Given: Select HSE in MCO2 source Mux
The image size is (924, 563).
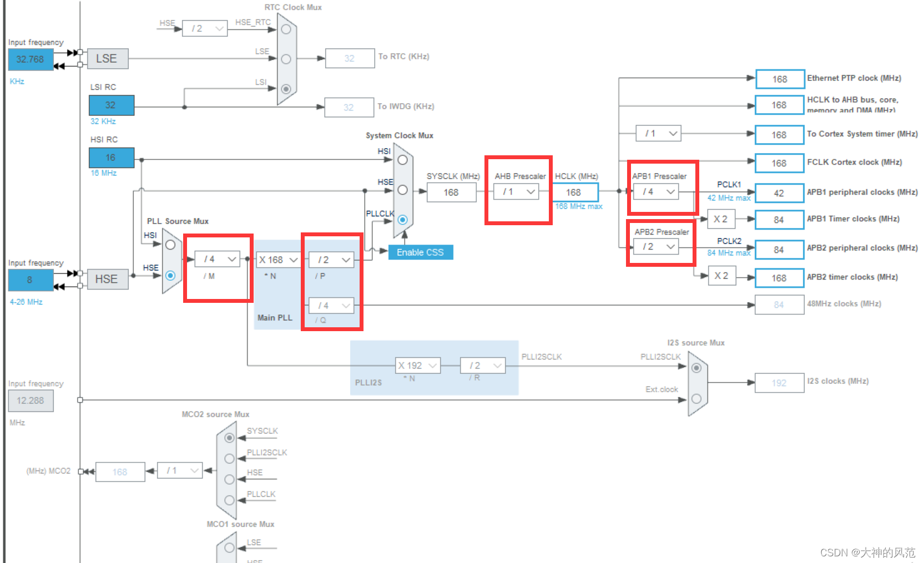Looking at the screenshot, I should [229, 479].
